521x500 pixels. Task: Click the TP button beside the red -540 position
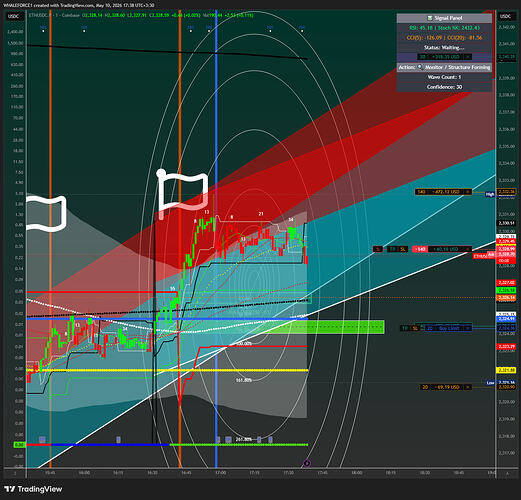[393, 249]
